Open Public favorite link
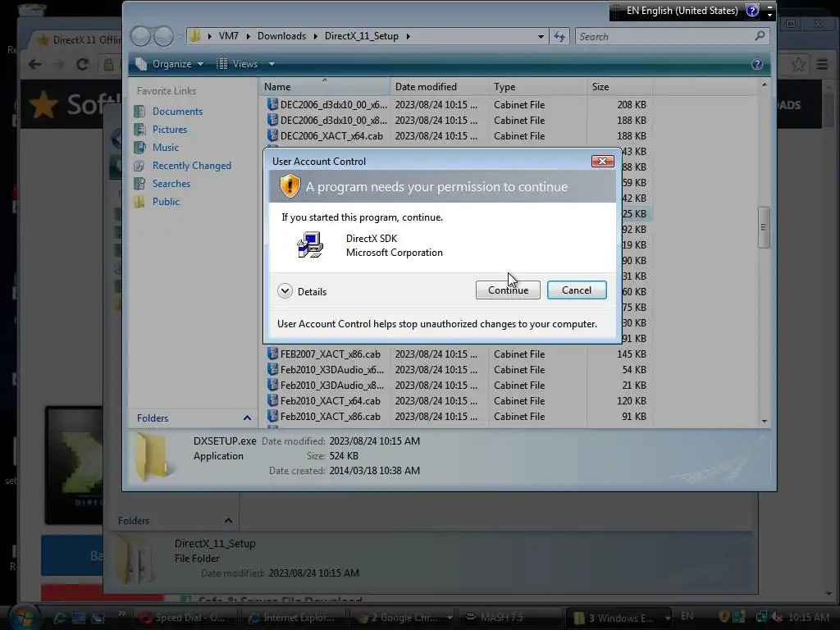The width and height of the screenshot is (840, 630). pos(166,202)
